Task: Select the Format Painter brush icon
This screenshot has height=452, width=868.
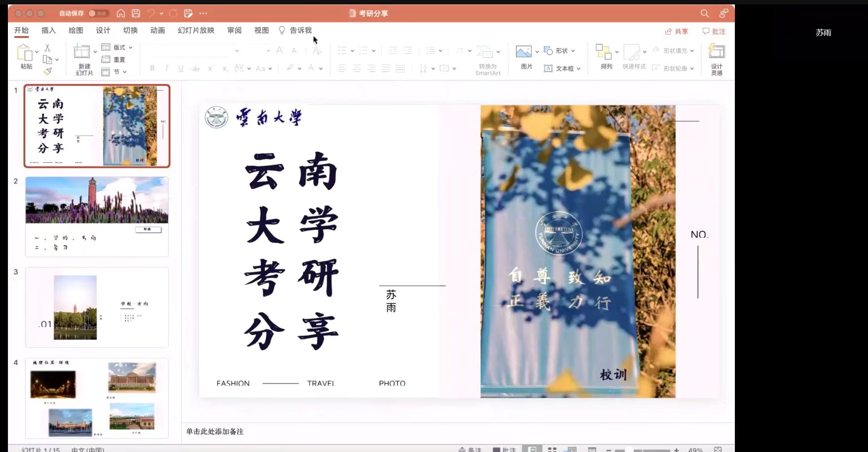Action: click(x=47, y=72)
